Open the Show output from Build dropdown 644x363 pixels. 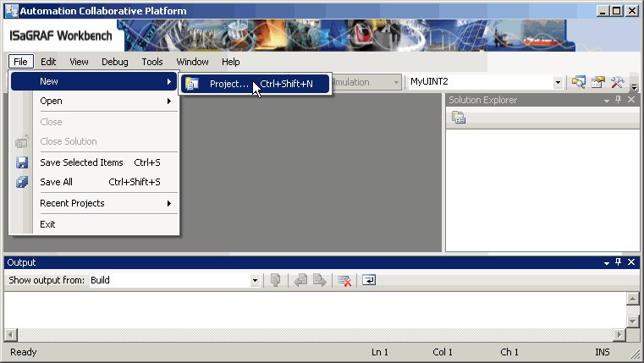pyautogui.click(x=255, y=280)
